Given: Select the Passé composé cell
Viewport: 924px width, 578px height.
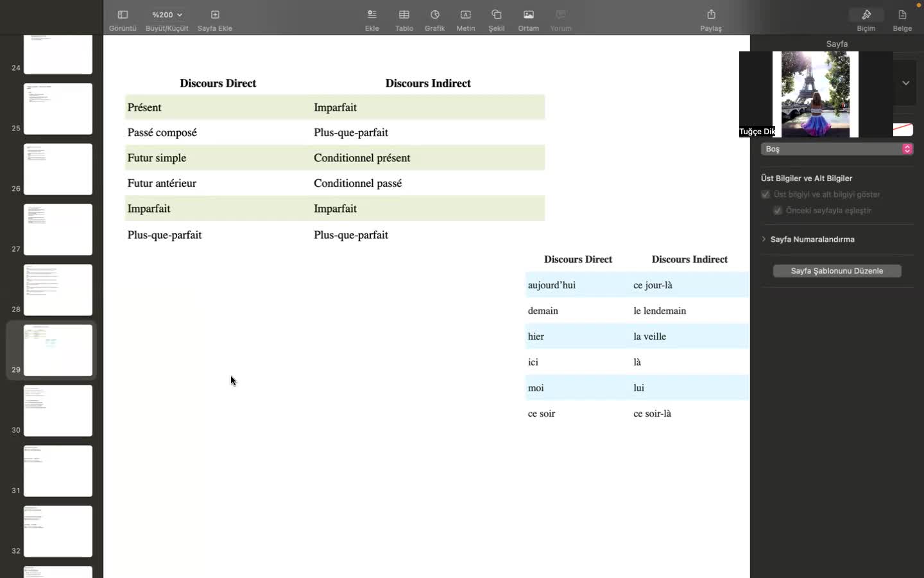Looking at the screenshot, I should pyautogui.click(x=218, y=132).
